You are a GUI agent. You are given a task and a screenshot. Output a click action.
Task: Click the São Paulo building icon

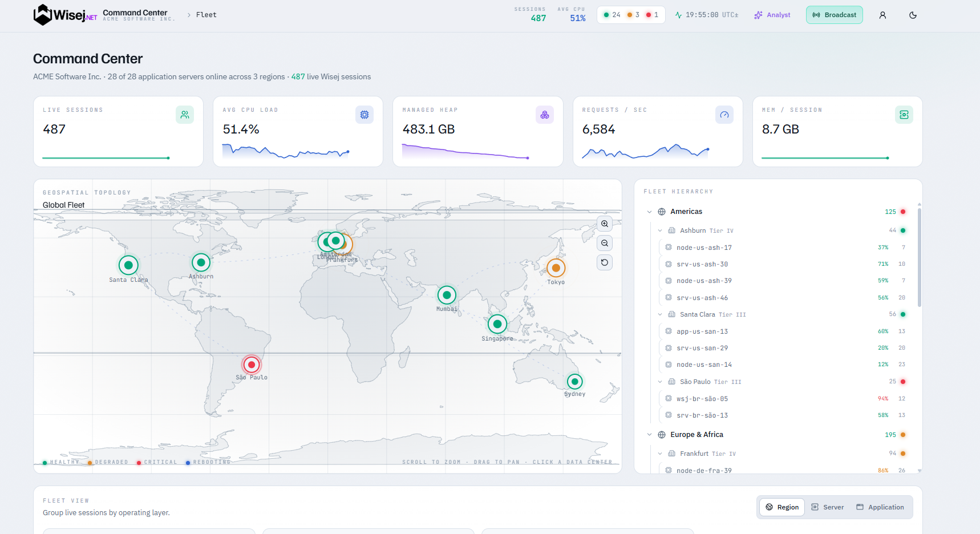(671, 382)
